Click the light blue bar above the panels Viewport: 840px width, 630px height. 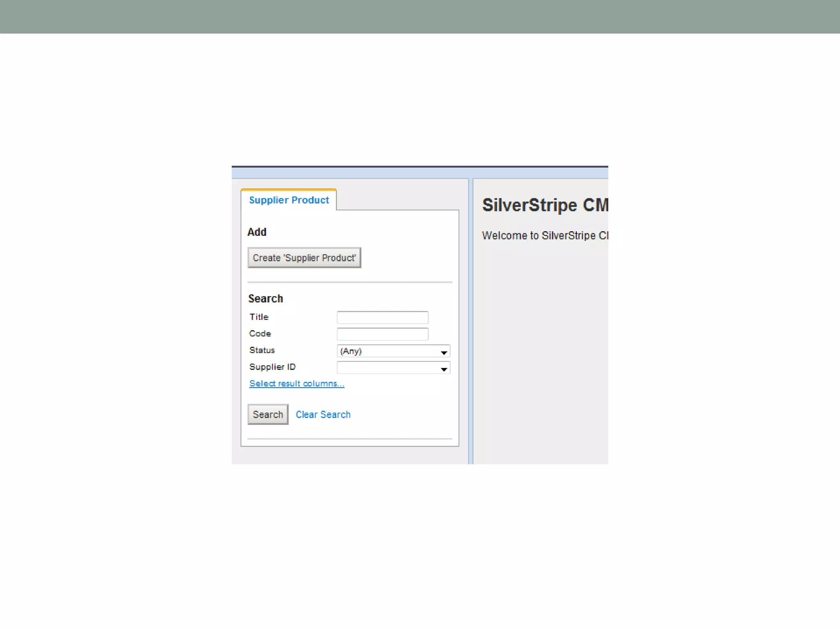(419, 173)
